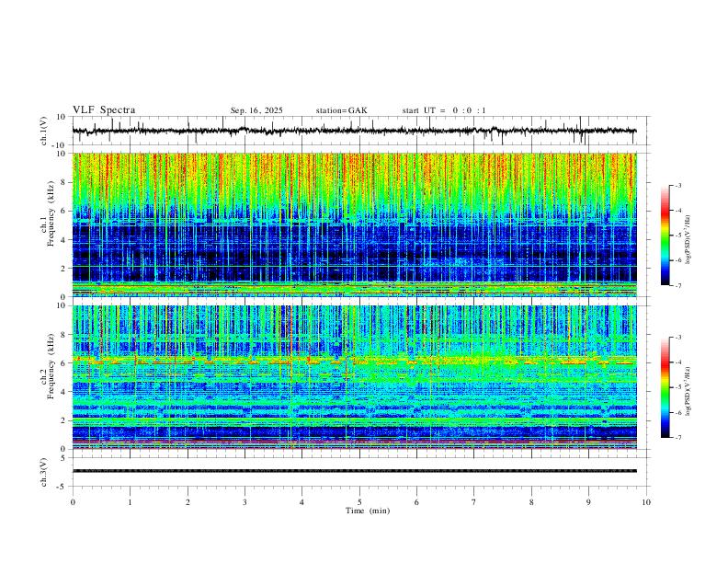Click the 'Time (min)' axis label
The height and width of the screenshot is (563, 728).
pos(368,511)
